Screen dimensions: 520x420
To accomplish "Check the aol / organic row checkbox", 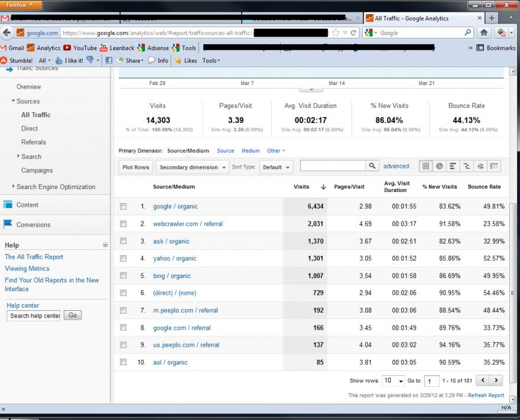I will (x=123, y=362).
